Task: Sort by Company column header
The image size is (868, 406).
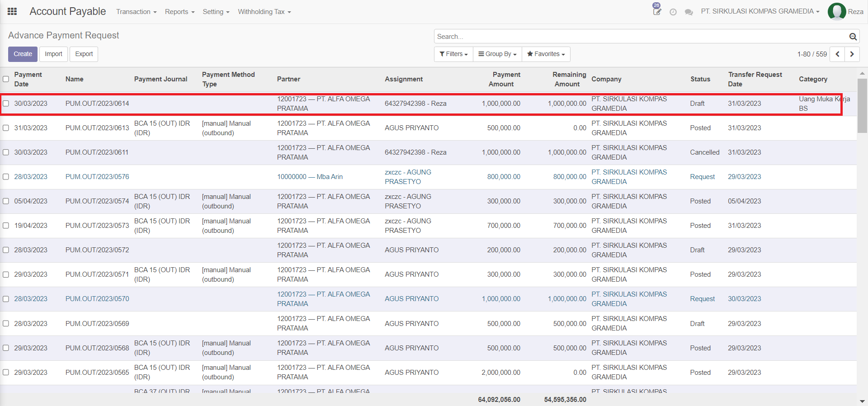Action: (x=606, y=79)
